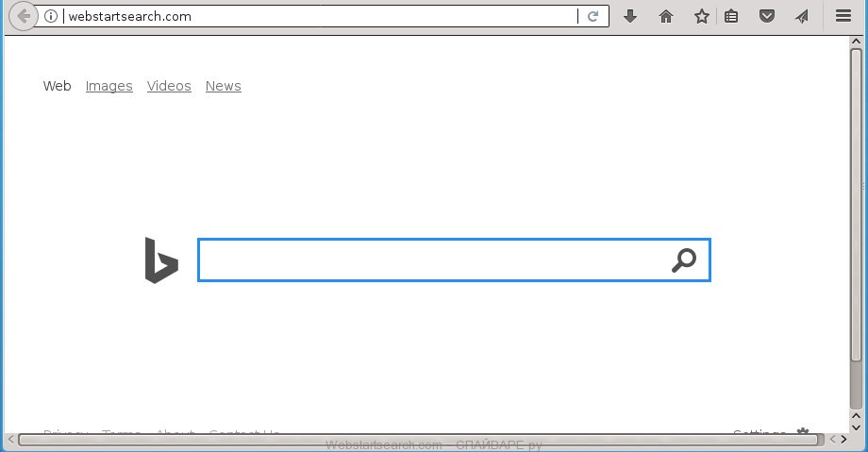Go to the Home page icon
The height and width of the screenshot is (452, 868).
[x=666, y=17]
